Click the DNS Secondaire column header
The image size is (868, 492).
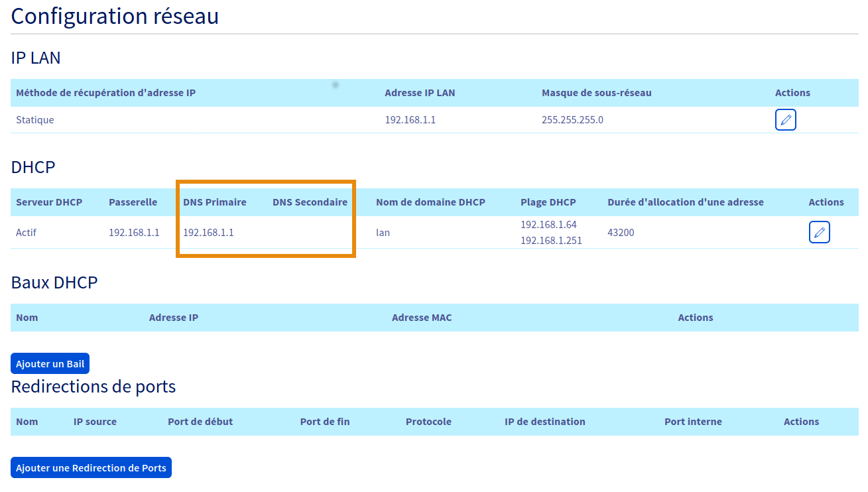(x=310, y=202)
